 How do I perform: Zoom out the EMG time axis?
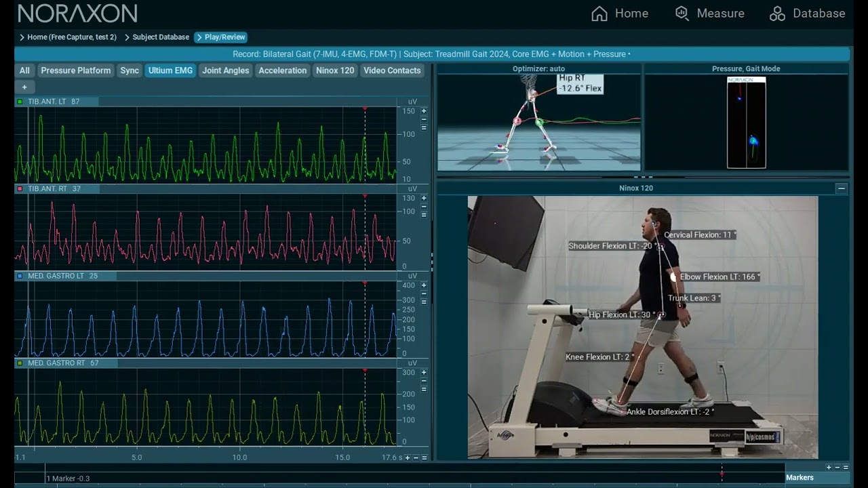click(416, 457)
